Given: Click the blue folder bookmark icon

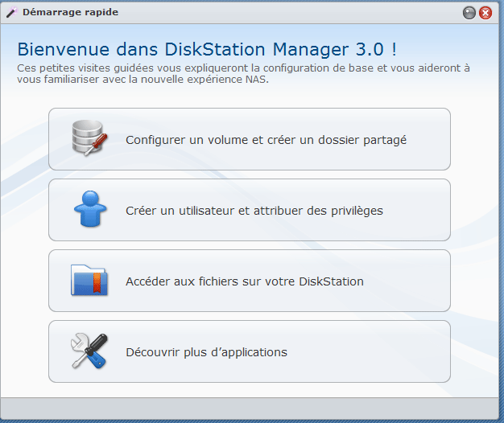Looking at the screenshot, I should coord(89,280).
